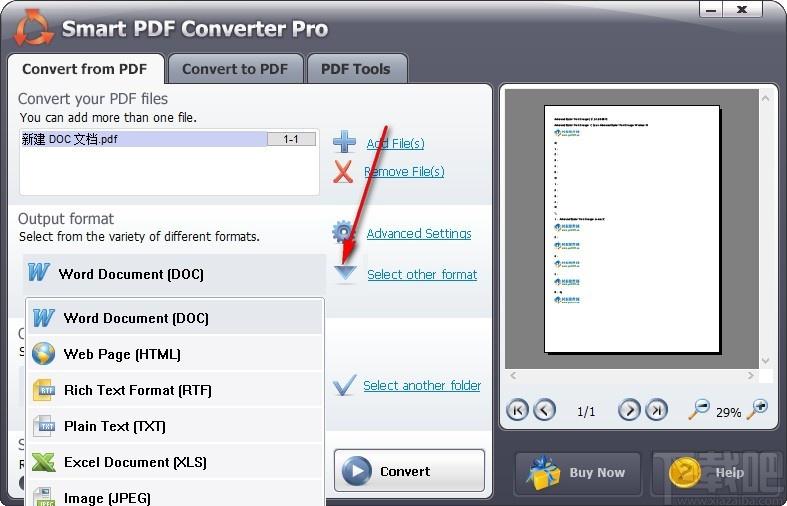This screenshot has width=787, height=506.
Task: Zoom out the PDF preview
Action: pyautogui.click(x=699, y=410)
